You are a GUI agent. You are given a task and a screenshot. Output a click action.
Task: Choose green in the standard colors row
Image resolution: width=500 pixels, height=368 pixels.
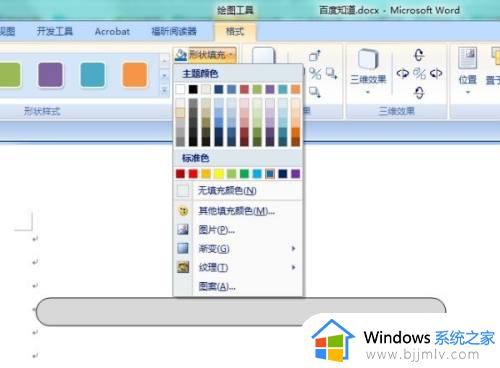point(244,174)
